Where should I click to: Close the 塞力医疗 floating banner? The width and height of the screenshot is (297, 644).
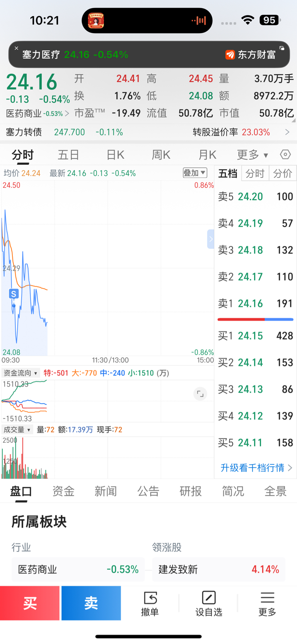coord(16,48)
